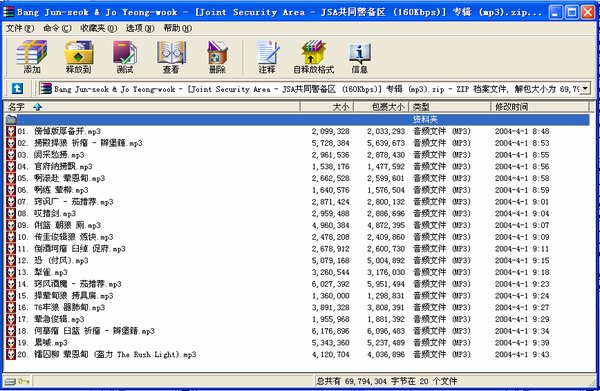
Task: Click modified time 2004-4-1 9:43
Action: tap(522, 354)
